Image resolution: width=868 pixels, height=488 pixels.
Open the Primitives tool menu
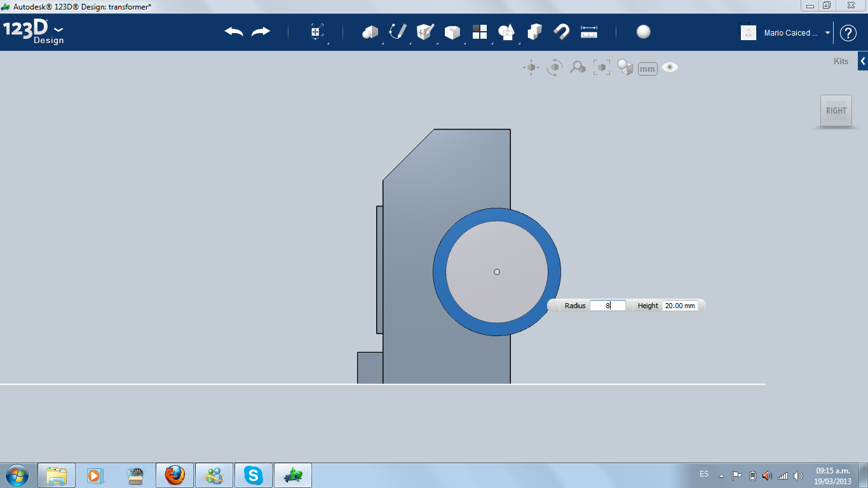pos(370,32)
